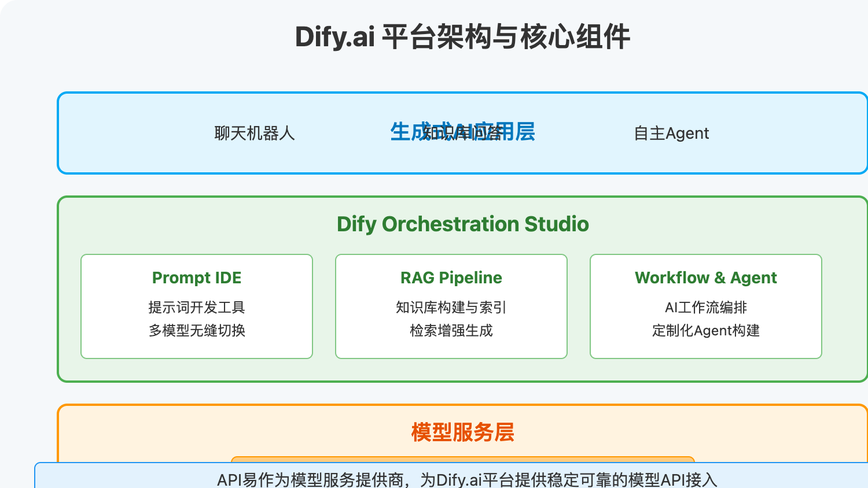Select the 'Prompt IDE' card title
Image resolution: width=868 pixels, height=488 pixels.
click(x=197, y=278)
